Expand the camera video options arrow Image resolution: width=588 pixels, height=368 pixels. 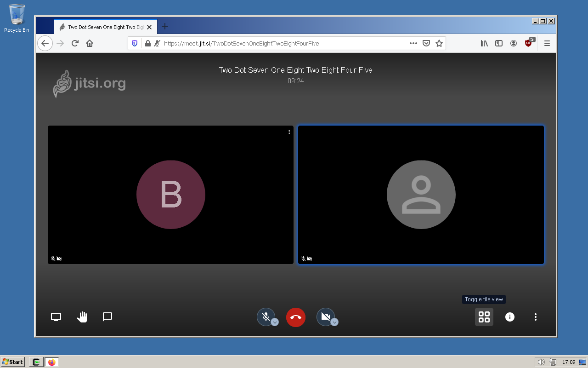(x=334, y=322)
